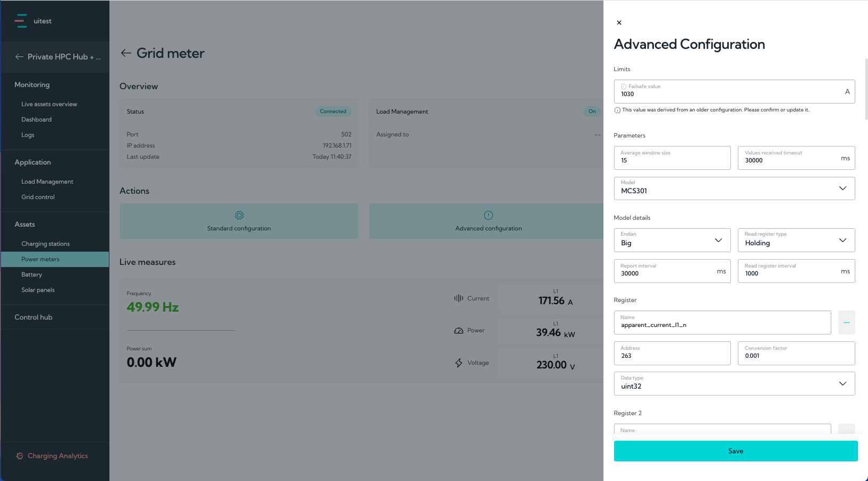The height and width of the screenshot is (481, 868).
Task: Click the Values received timeout field
Action: (796, 158)
